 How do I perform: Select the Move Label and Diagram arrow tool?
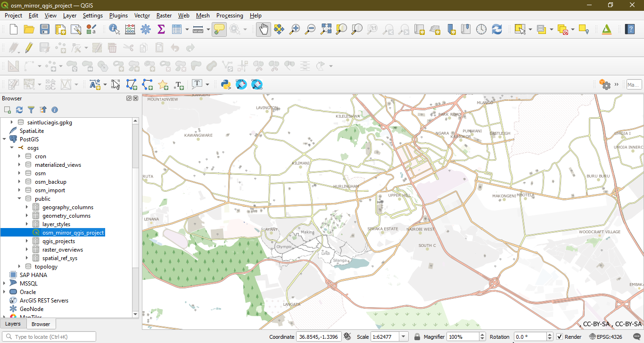pyautogui.click(x=116, y=84)
